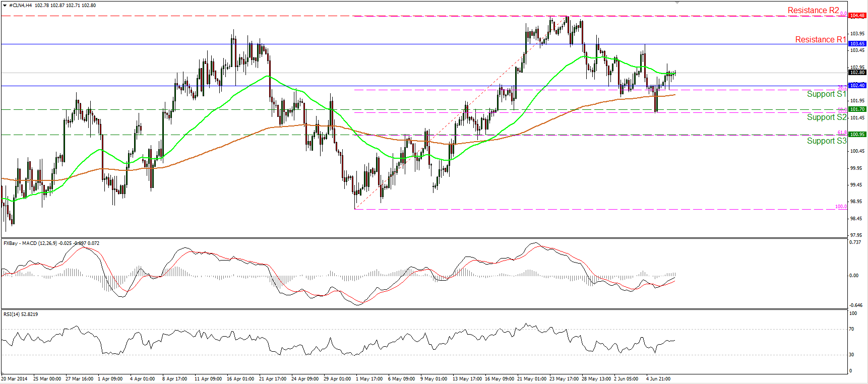Click the green 100.95 price tag
Image resolution: width=868 pixels, height=384 pixels.
pos(857,135)
